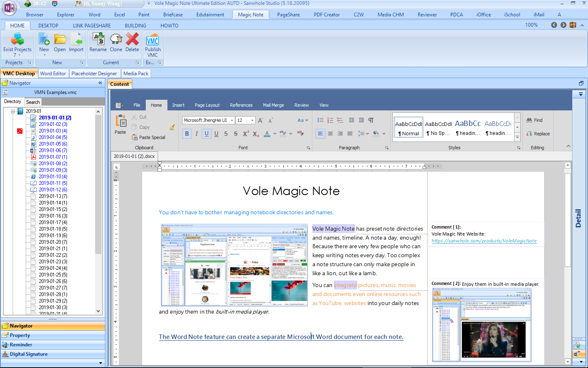Open the font size dropdown
This screenshot has height=368, width=588.
tap(252, 120)
